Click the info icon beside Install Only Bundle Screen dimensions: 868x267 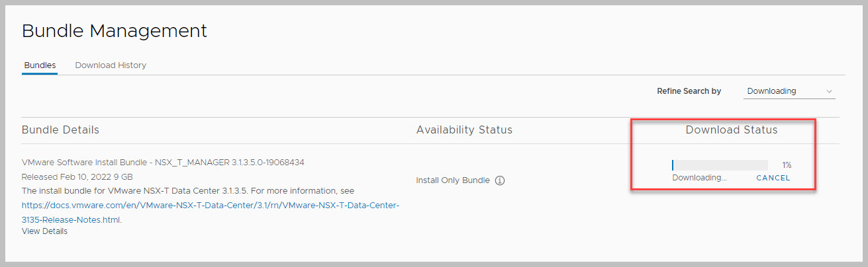coord(500,180)
